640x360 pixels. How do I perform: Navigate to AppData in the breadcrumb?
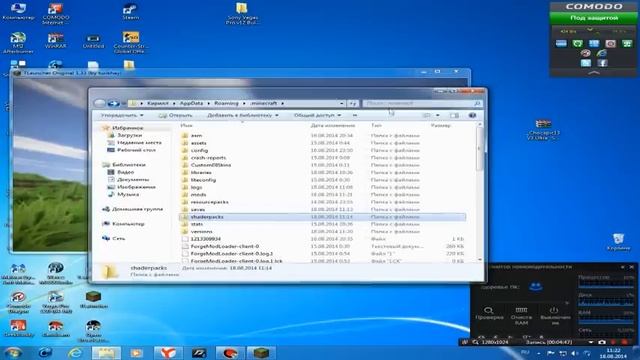click(x=191, y=104)
